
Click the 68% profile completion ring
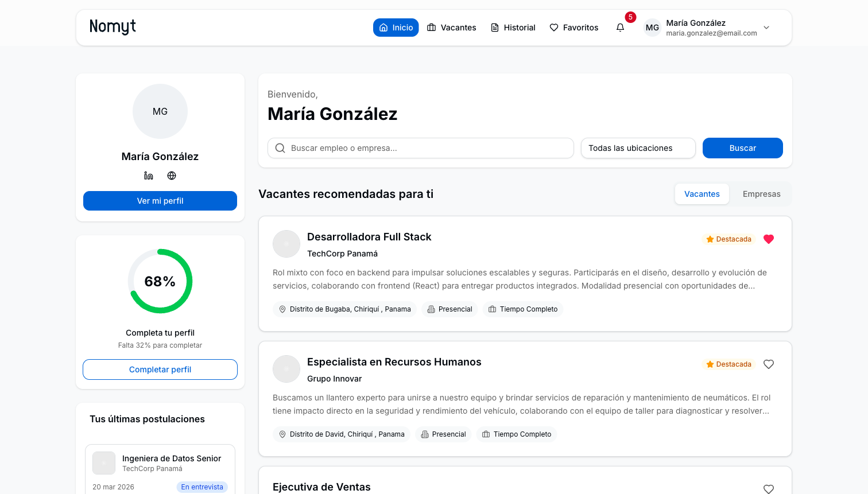coord(160,281)
